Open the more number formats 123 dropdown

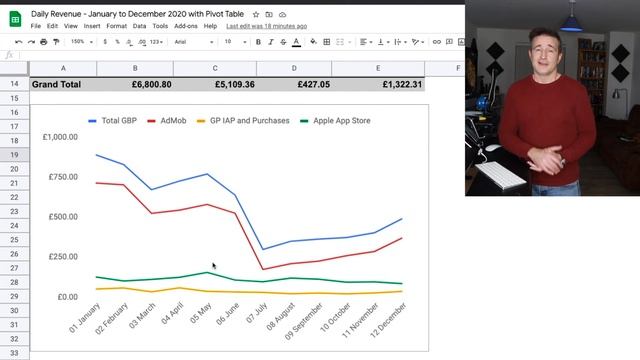pos(156,42)
